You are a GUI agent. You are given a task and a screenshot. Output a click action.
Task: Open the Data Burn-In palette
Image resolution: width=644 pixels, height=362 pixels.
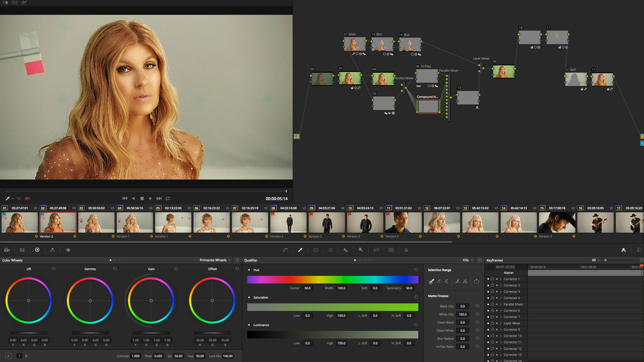(x=406, y=250)
